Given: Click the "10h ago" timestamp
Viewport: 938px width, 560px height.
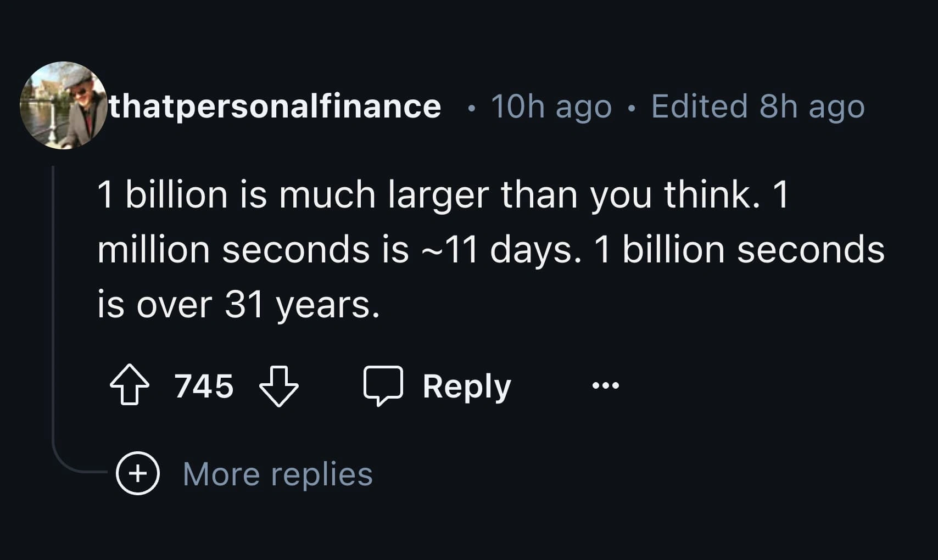Looking at the screenshot, I should click(551, 106).
